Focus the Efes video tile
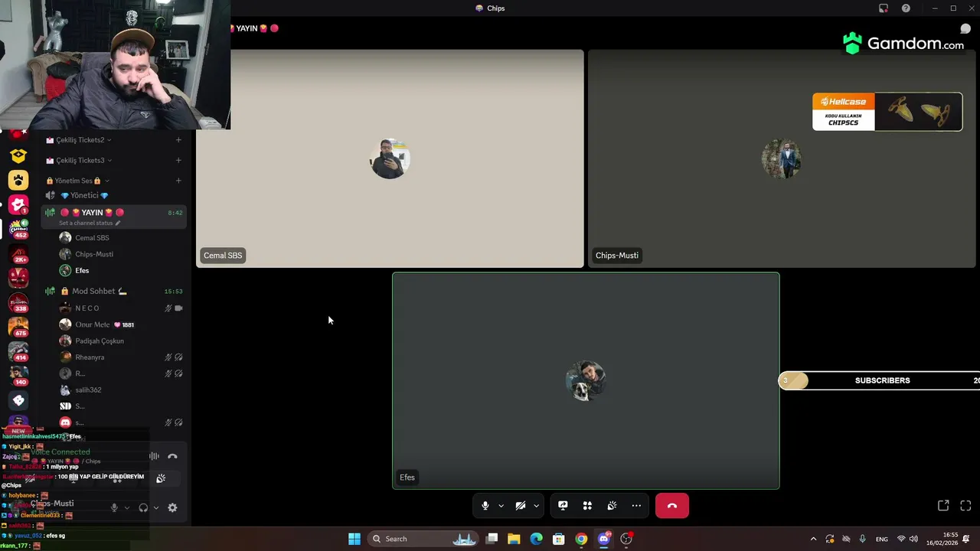Viewport: 980px width, 551px height. [586, 381]
